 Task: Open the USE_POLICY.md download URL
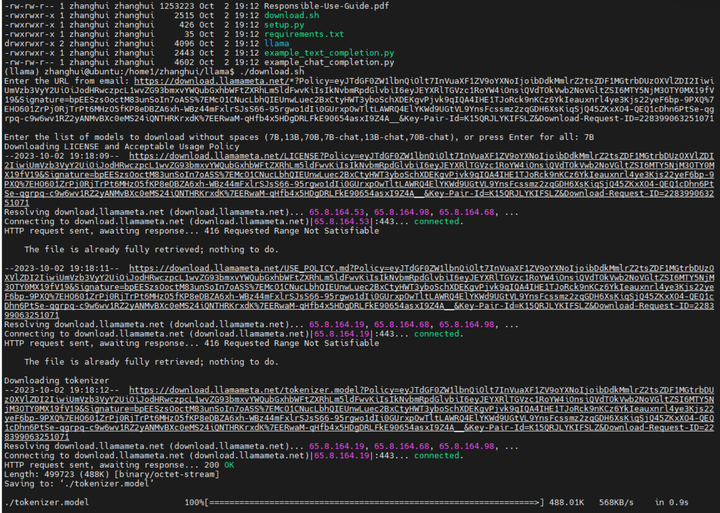tap(359, 292)
